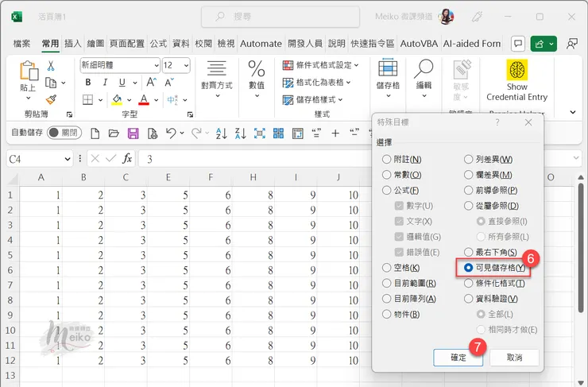Image resolution: width=588 pixels, height=387 pixels.
Task: Click the Open folder icon in quick toolbar
Action: point(114,134)
